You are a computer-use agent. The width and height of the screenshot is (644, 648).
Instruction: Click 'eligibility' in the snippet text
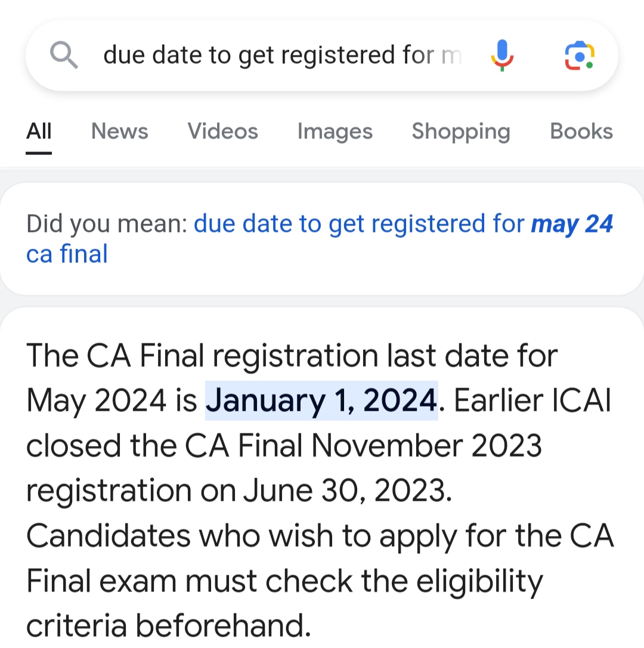(479, 581)
